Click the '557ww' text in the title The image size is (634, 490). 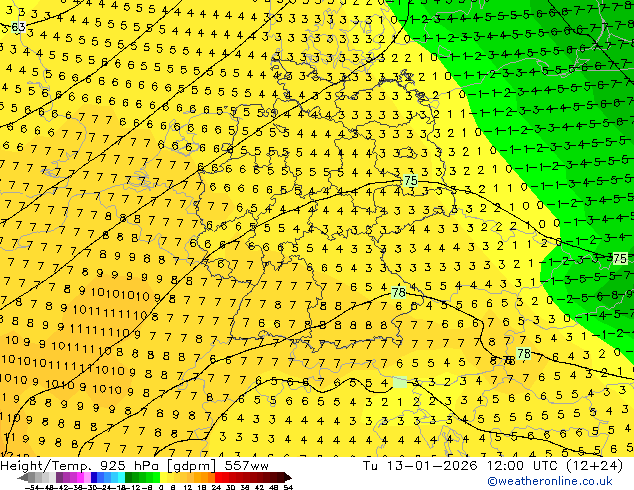coord(246,466)
